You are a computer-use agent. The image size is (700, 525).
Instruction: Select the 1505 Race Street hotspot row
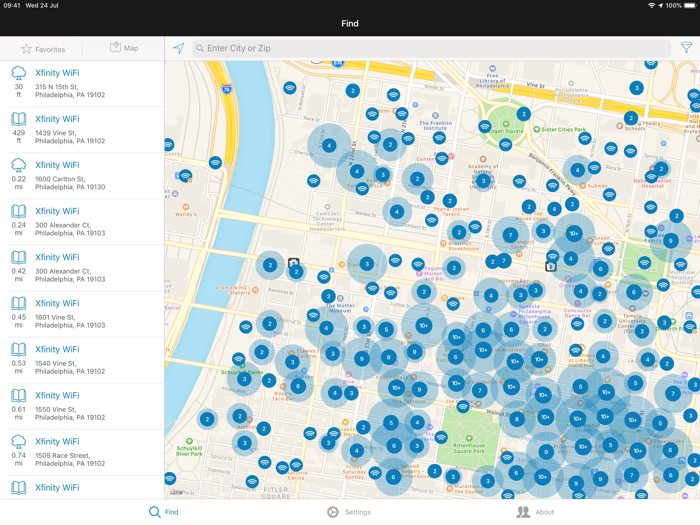click(82, 452)
